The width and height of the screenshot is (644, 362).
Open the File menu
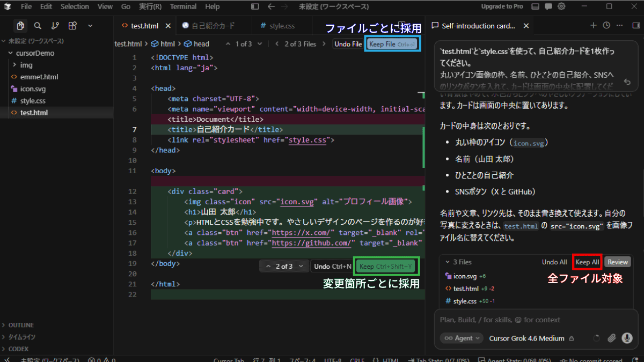pos(26,6)
